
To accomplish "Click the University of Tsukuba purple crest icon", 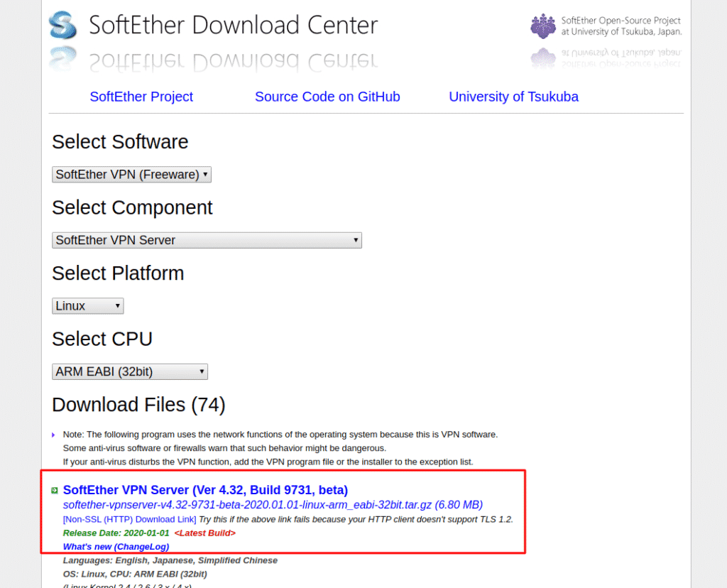I will pos(543,26).
